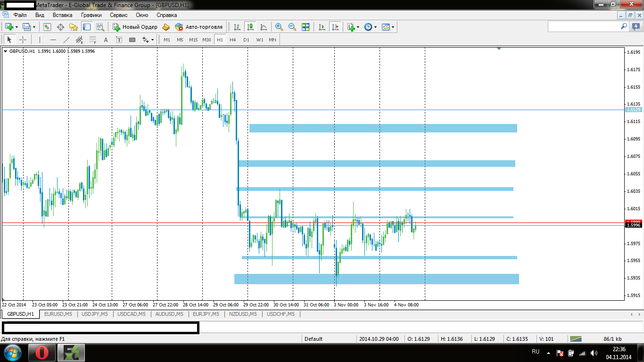Click the Templates icon
This screenshot has width=644, height=362.
(x=386, y=27)
